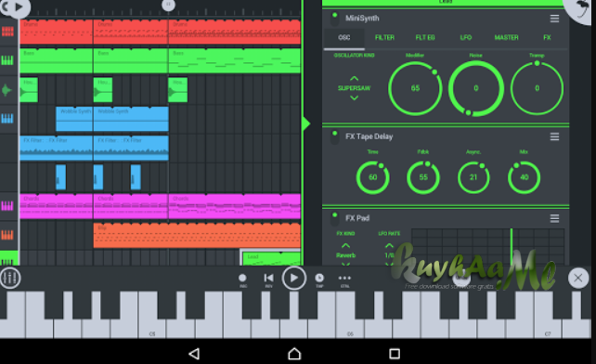Select the first Wobble Synth clip
The width and height of the screenshot is (596, 364).
[x=74, y=119]
